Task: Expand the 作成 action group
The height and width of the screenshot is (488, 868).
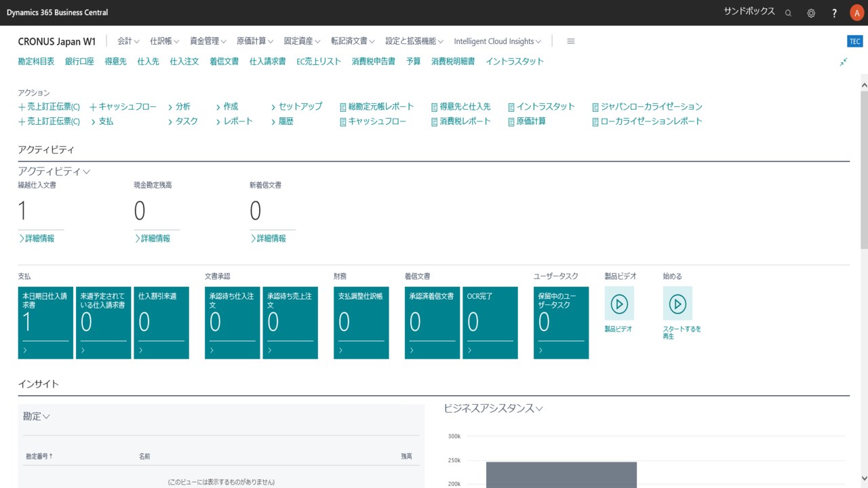Action: click(x=227, y=106)
